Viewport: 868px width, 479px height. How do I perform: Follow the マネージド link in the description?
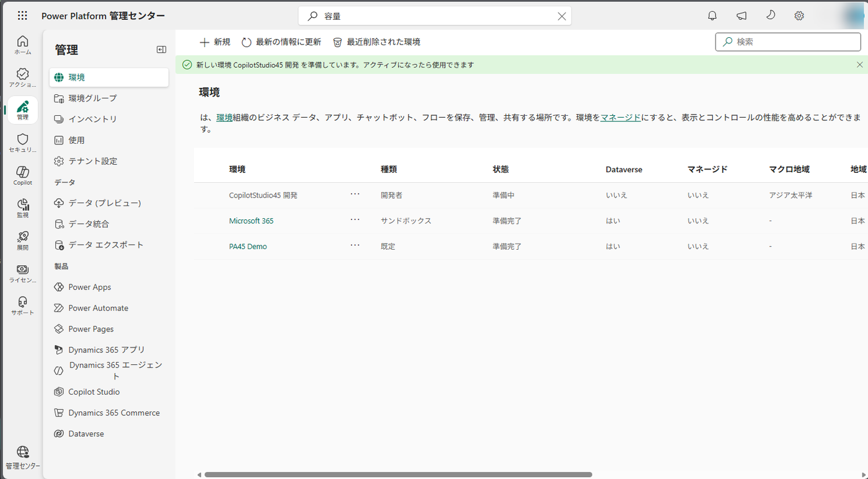click(x=621, y=118)
